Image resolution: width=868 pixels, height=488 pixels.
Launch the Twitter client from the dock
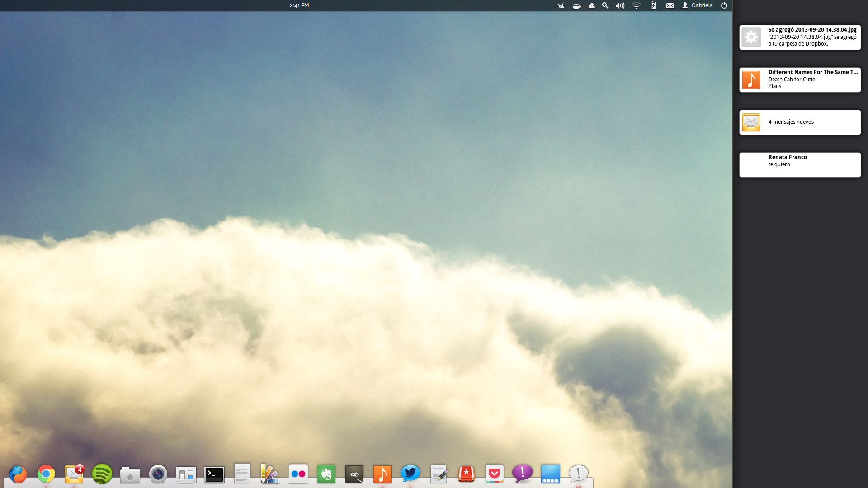410,474
